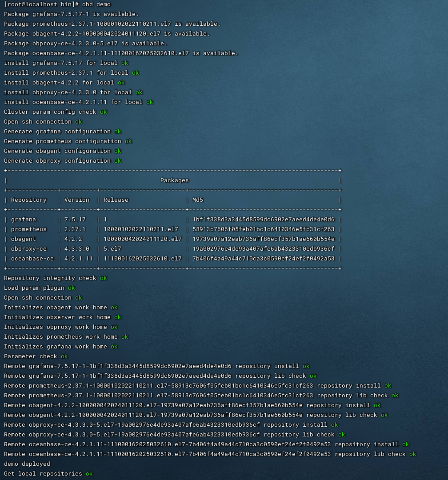Click "Initializes obproxy work home" text
The height and width of the screenshot is (480, 448).
tap(56, 327)
